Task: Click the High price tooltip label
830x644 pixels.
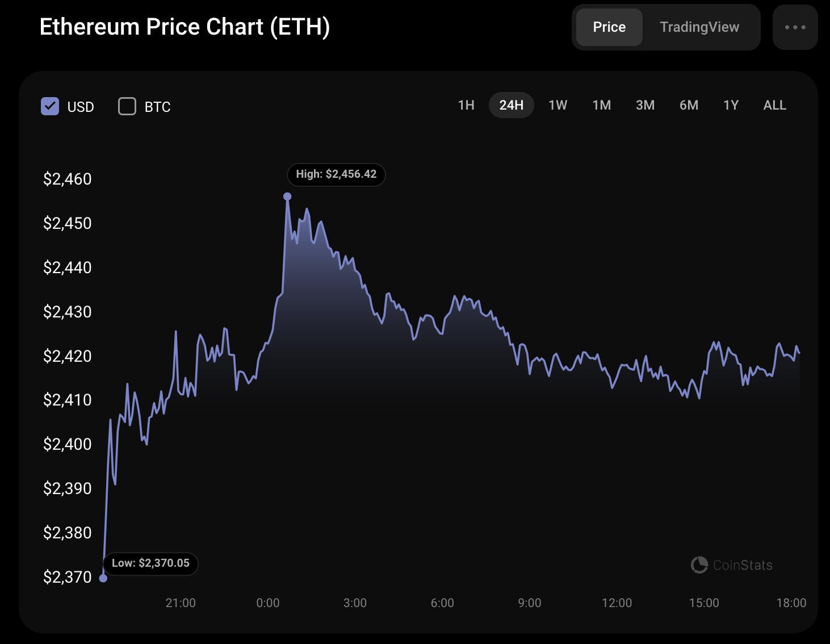Action: click(x=336, y=174)
